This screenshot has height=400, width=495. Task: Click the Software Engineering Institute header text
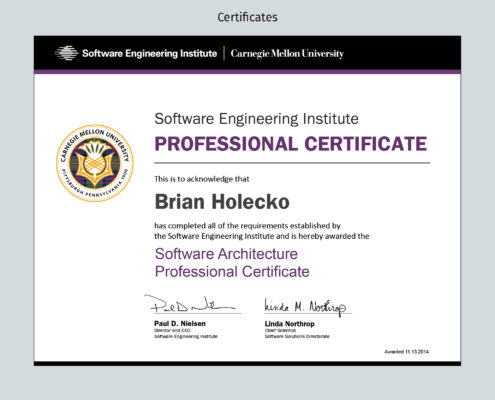(149, 53)
